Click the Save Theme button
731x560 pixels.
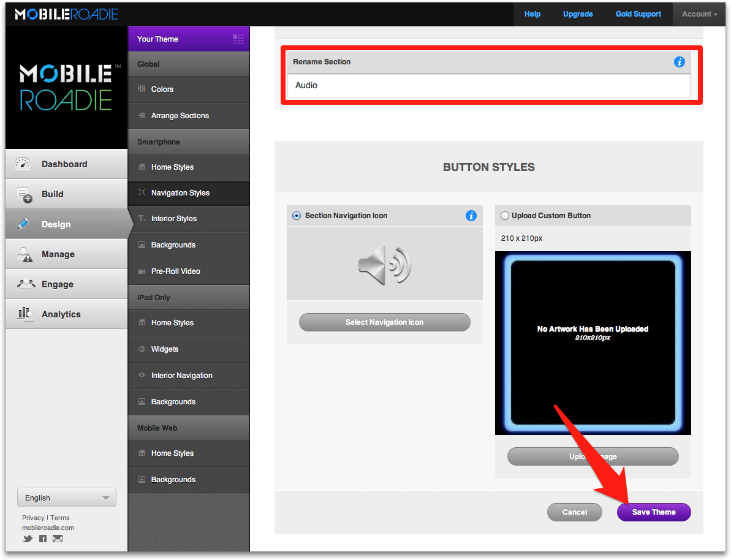click(654, 512)
